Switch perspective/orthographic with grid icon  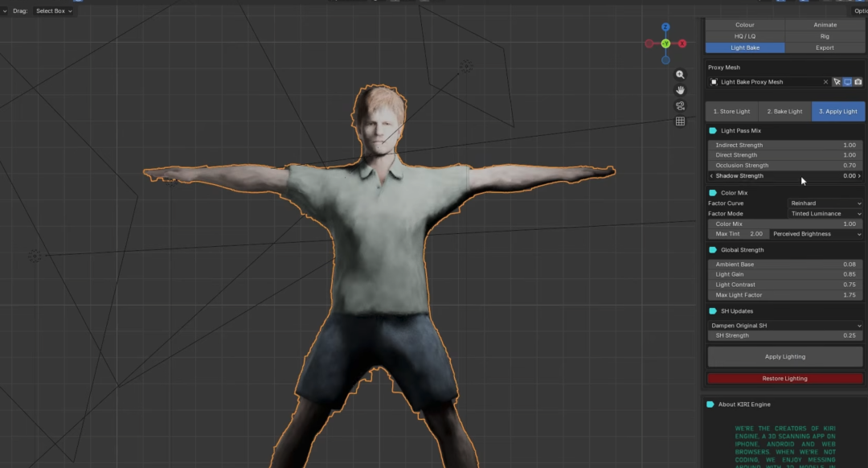(x=680, y=121)
